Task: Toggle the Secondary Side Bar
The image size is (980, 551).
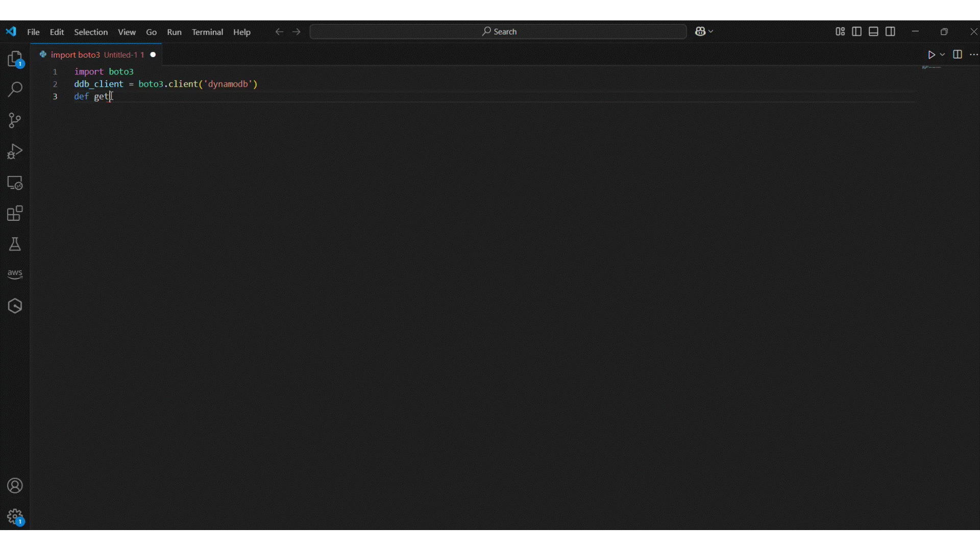Action: pyautogui.click(x=891, y=31)
